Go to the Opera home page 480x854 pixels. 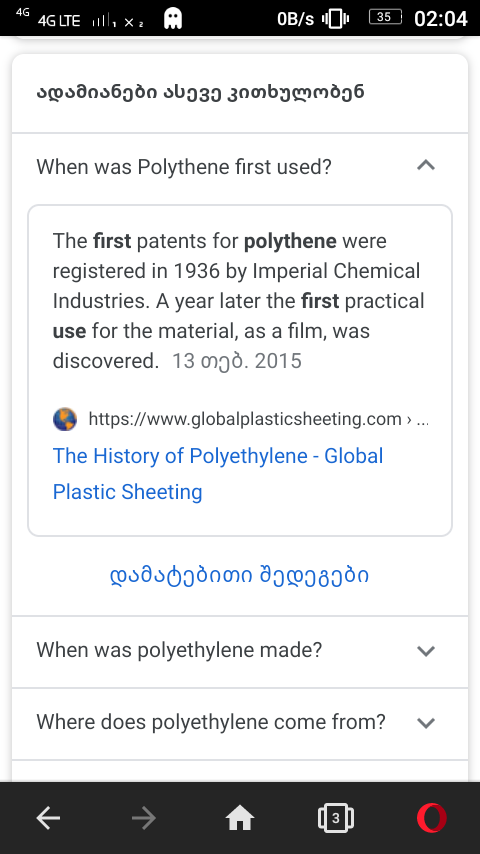pos(240,818)
